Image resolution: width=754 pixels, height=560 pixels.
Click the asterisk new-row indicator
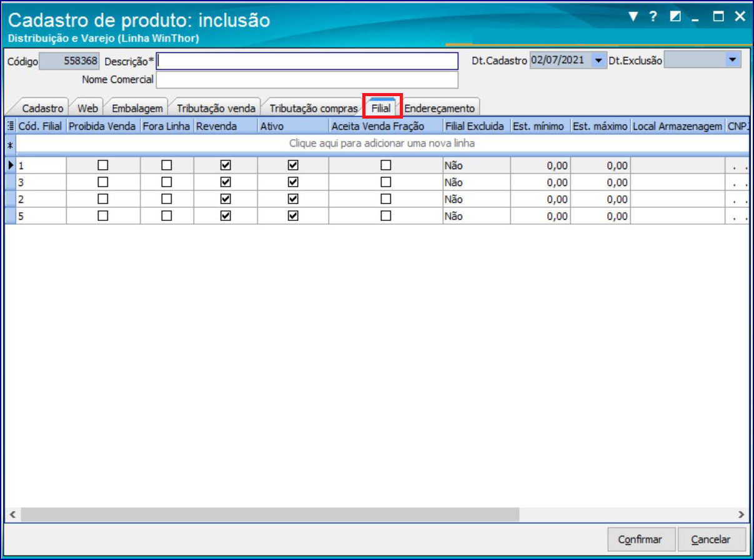point(10,144)
